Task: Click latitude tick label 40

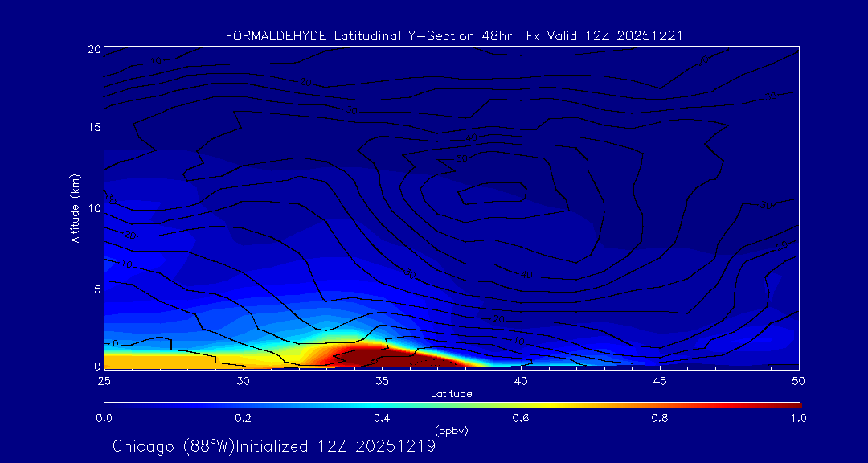Action: coord(521,380)
